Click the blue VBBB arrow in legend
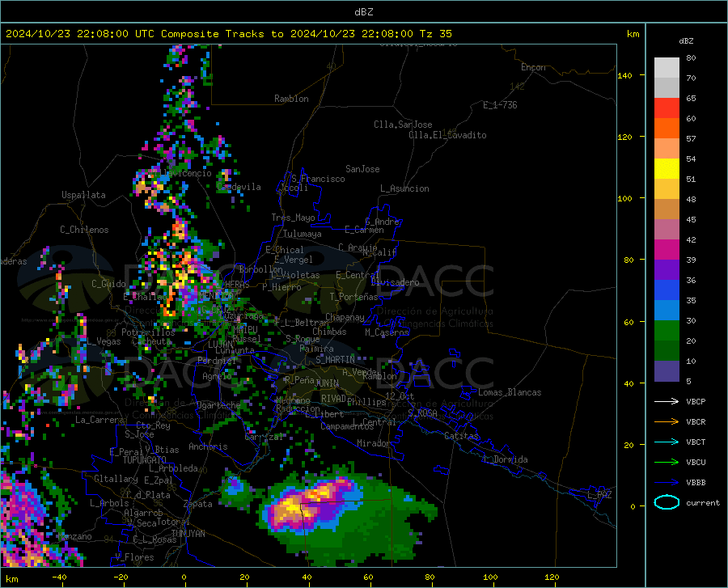Viewport: 728px width, 588px height. [667, 483]
